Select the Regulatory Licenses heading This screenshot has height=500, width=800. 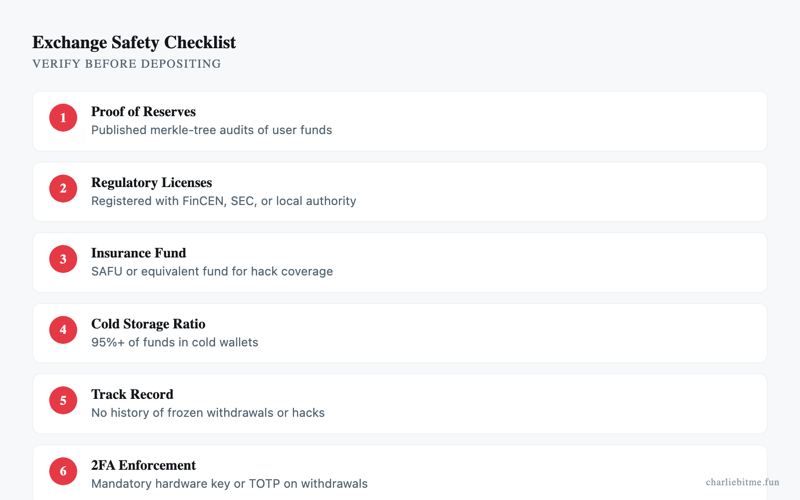coord(152,183)
